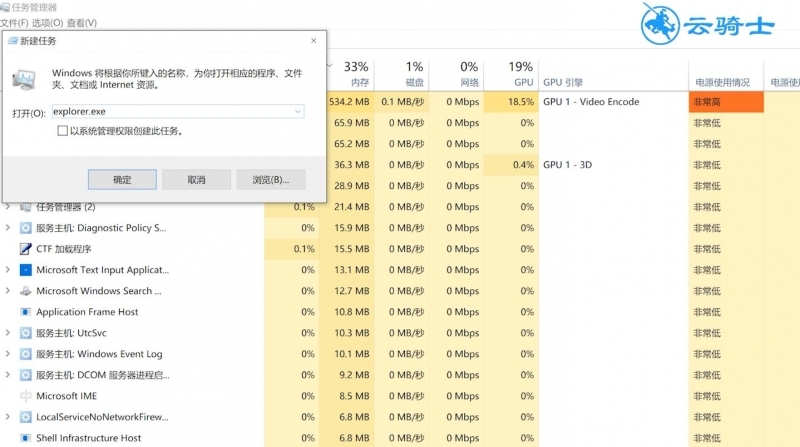
Task: Confirm with the 确定 button
Action: [x=122, y=180]
